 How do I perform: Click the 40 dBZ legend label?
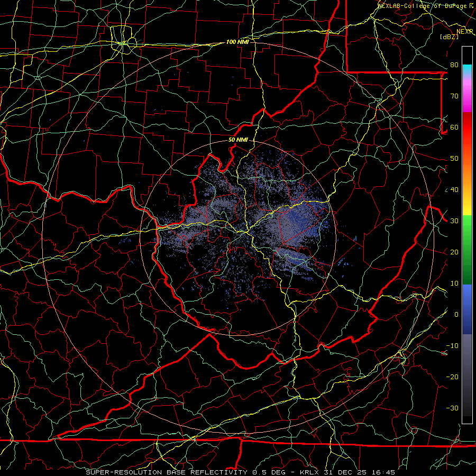454,190
